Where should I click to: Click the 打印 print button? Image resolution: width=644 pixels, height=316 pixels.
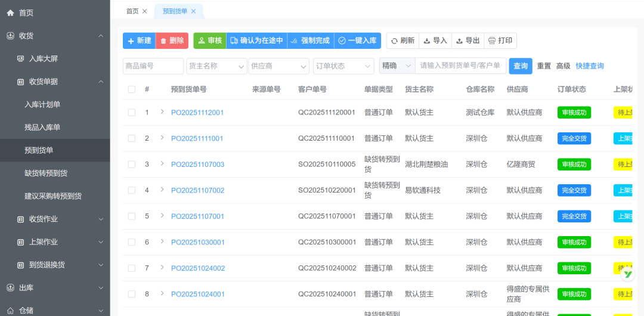point(500,41)
